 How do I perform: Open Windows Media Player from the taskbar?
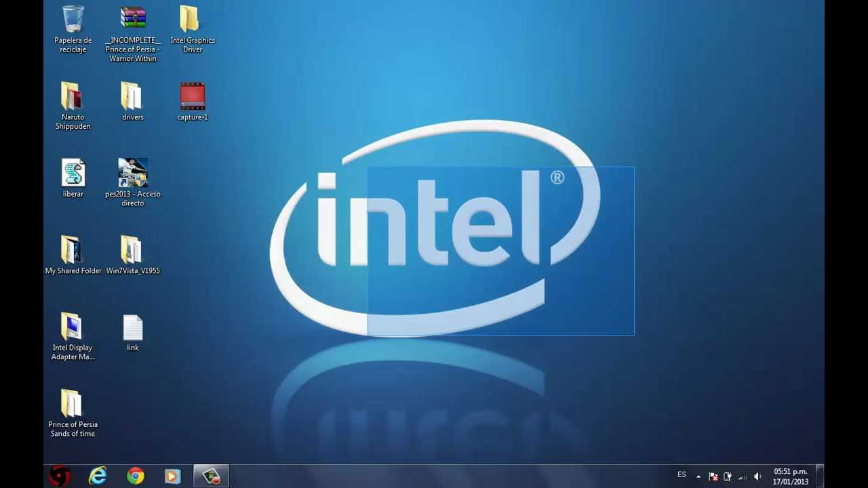click(173, 476)
